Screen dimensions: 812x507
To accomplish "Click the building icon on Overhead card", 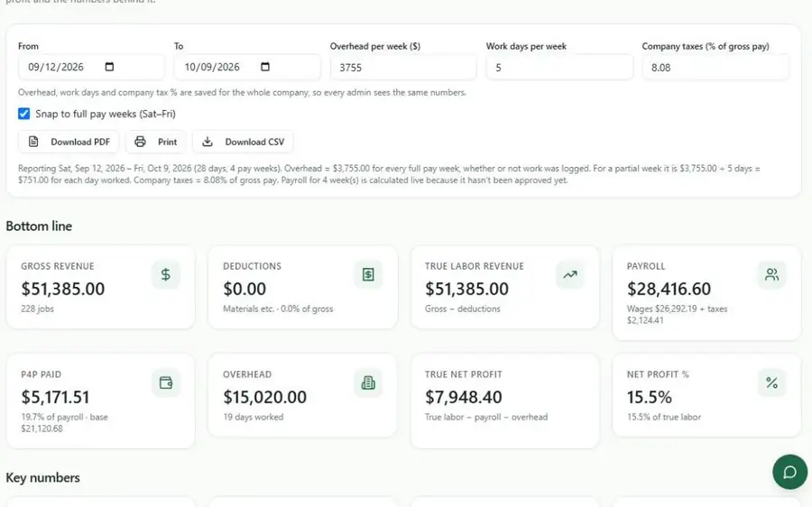I will pyautogui.click(x=368, y=383).
